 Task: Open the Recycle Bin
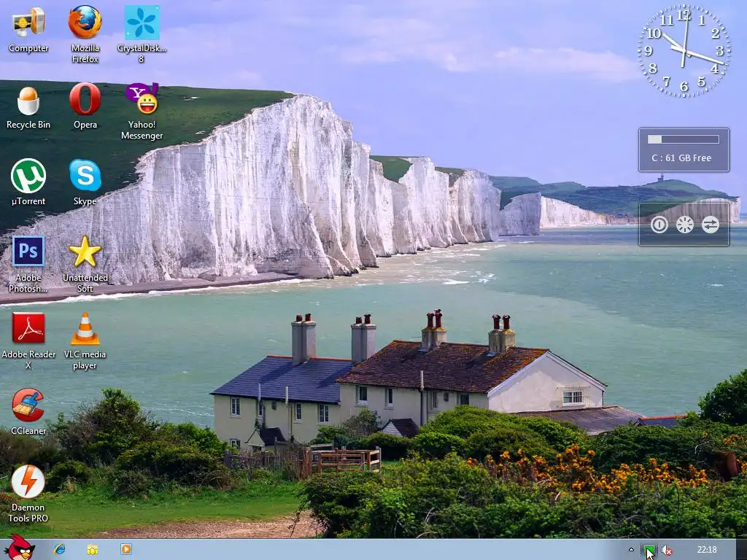[x=28, y=108]
